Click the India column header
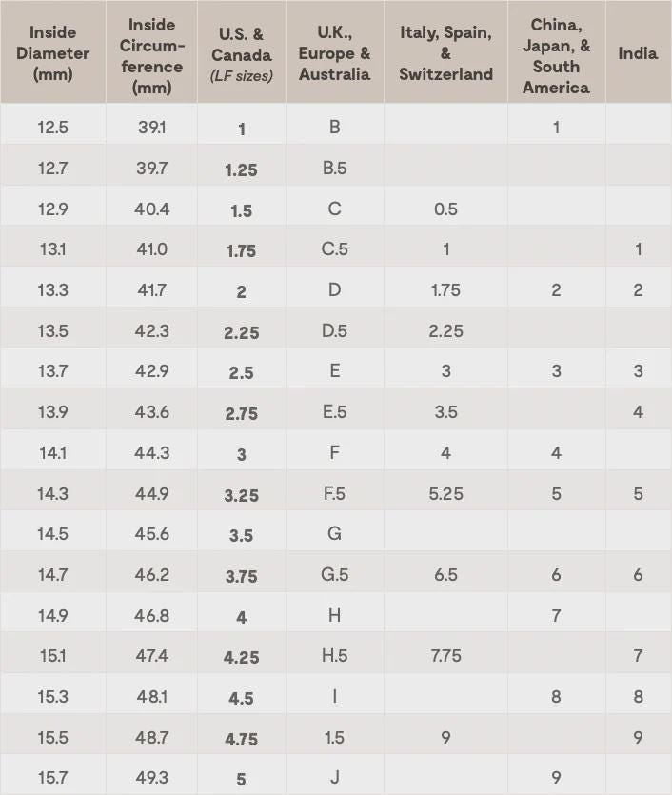The image size is (672, 795). tap(638, 53)
